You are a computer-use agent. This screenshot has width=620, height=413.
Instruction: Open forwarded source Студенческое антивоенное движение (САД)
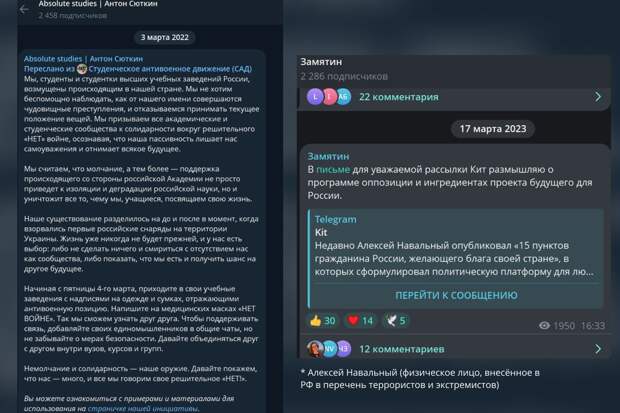pyautogui.click(x=170, y=69)
